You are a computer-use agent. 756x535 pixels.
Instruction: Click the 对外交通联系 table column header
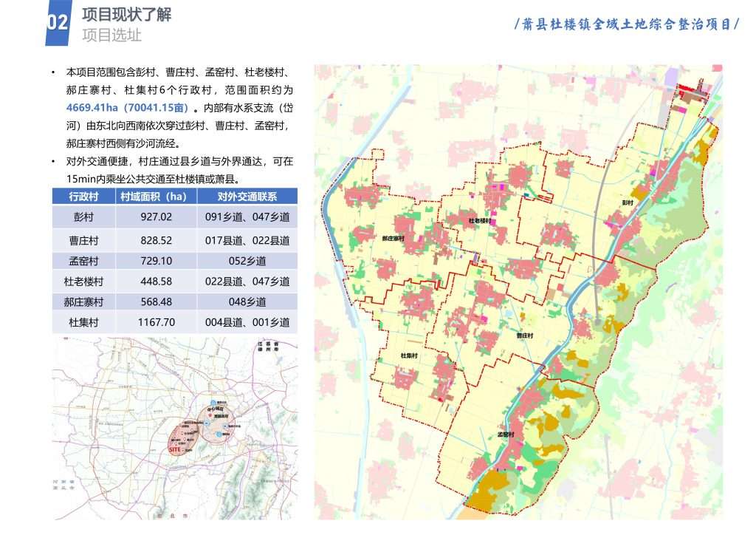(247, 197)
